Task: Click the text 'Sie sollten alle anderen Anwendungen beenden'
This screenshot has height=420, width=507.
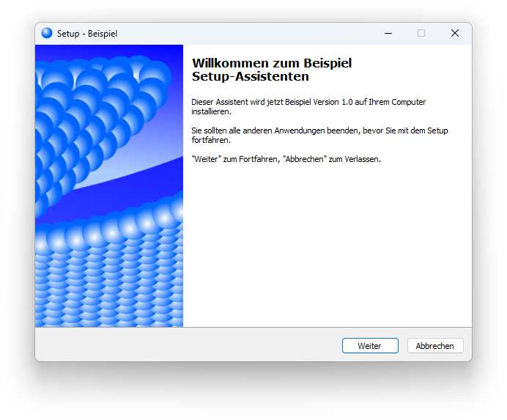Action: pos(275,130)
